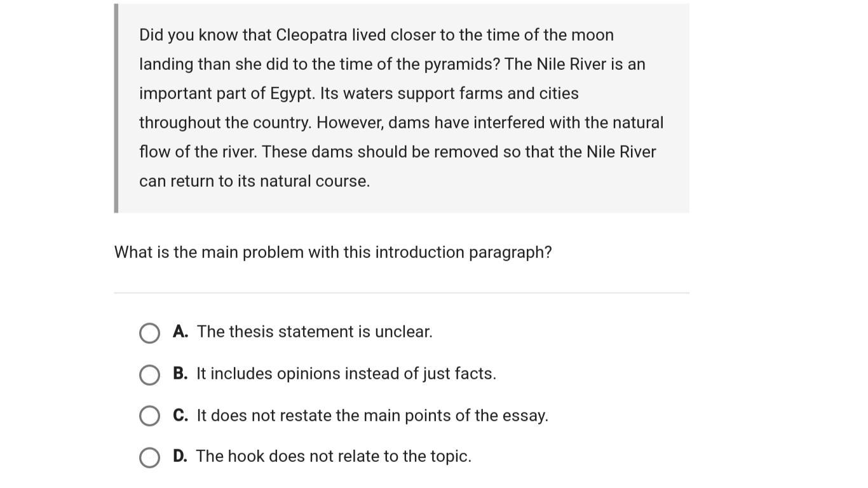Click answer text 'The thesis statement is unclear.'
The width and height of the screenshot is (868, 488).
point(315,332)
